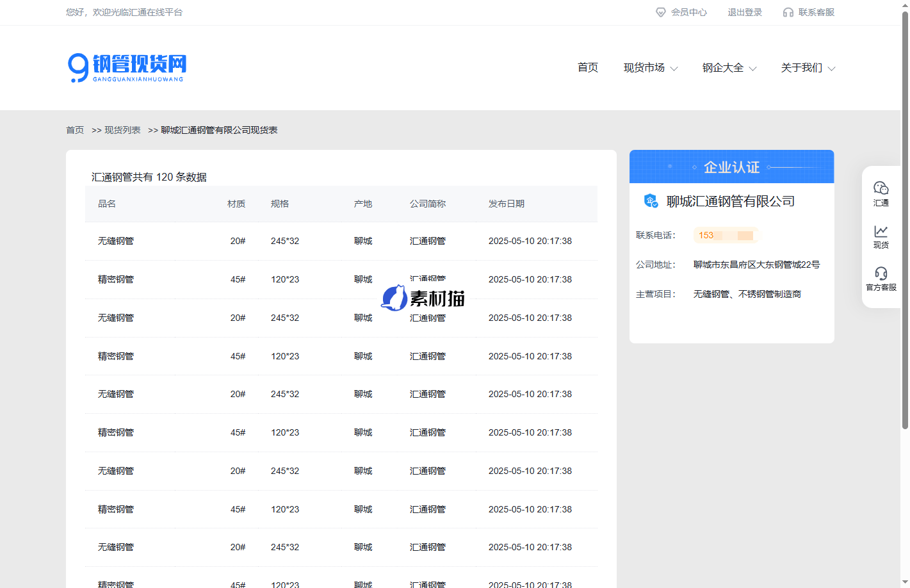This screenshot has height=588, width=910.
Task: Click the 素材猫 watermark logo
Action: 423,298
